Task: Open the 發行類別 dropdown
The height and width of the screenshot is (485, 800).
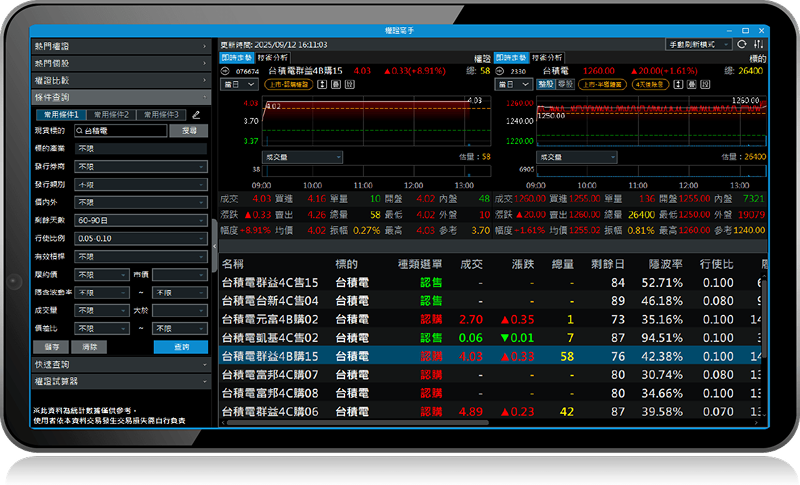Action: (x=141, y=185)
